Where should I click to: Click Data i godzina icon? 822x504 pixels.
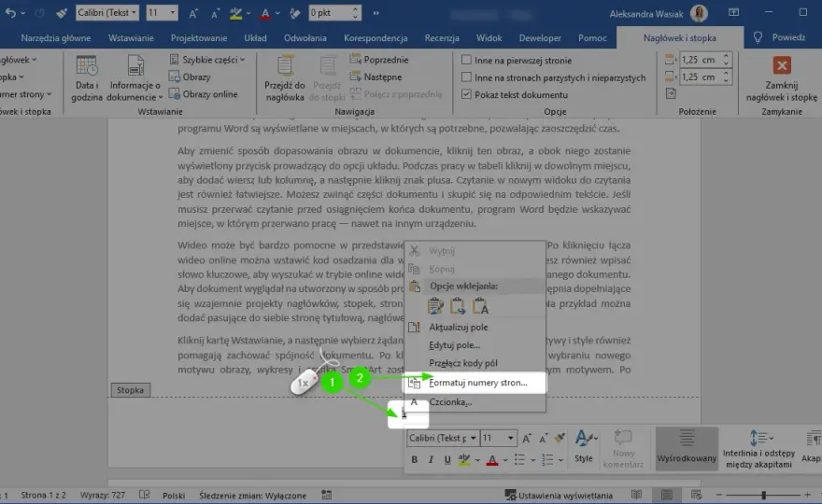pos(87,66)
